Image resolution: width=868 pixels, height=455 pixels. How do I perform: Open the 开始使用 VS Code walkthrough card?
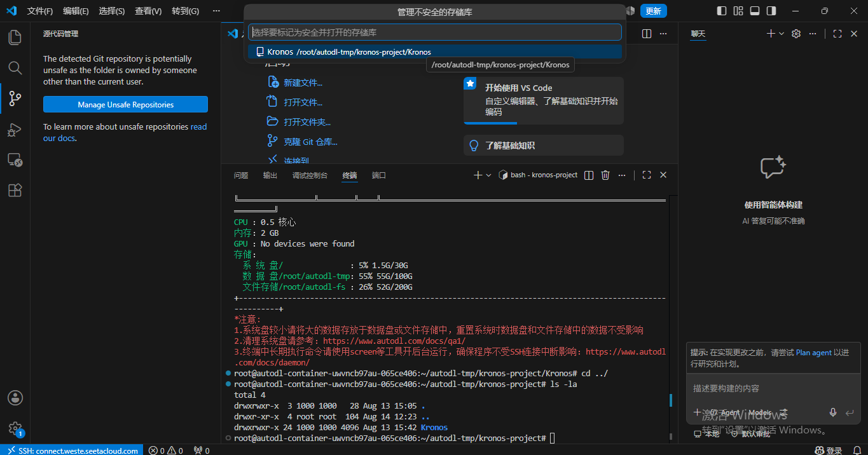coord(544,100)
